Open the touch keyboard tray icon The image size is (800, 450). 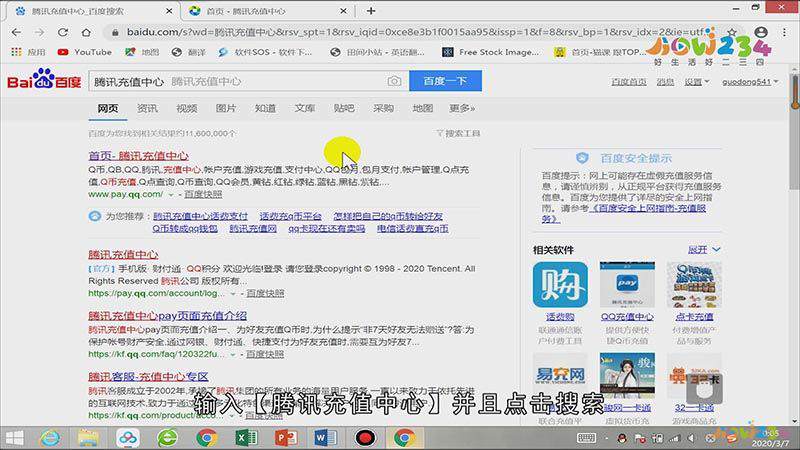pos(586,438)
